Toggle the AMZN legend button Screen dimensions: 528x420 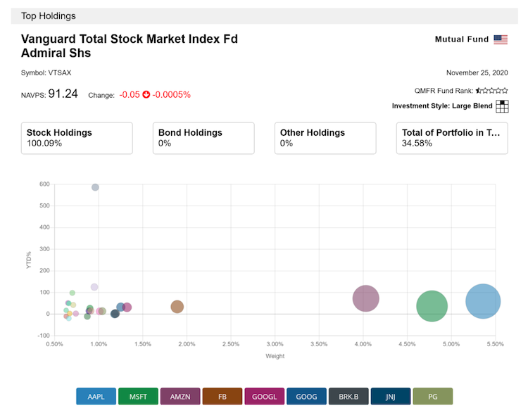[180, 396]
